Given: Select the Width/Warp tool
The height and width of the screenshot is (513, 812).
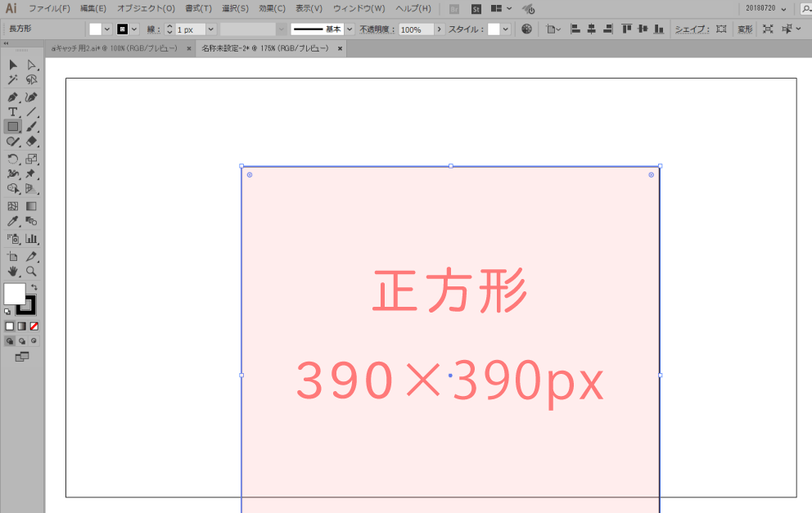Looking at the screenshot, I should tap(13, 174).
